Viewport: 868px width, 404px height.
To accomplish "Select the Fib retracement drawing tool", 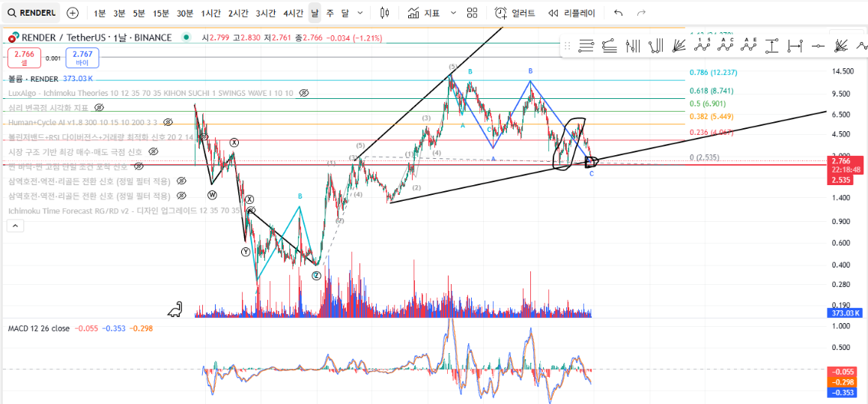I will pos(586,46).
